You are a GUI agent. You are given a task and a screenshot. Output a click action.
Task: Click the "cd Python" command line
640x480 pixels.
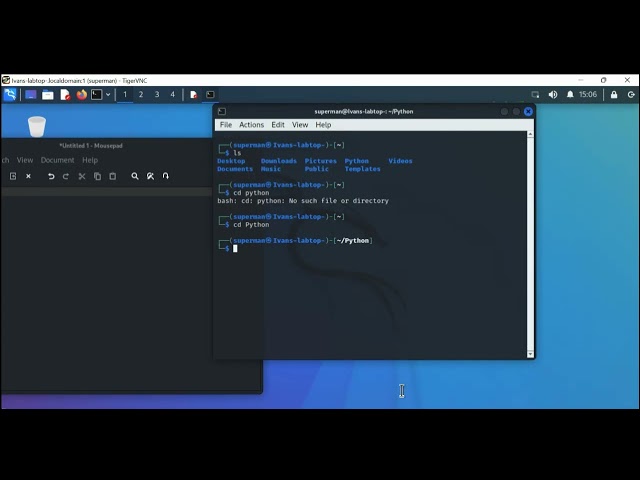(251, 225)
